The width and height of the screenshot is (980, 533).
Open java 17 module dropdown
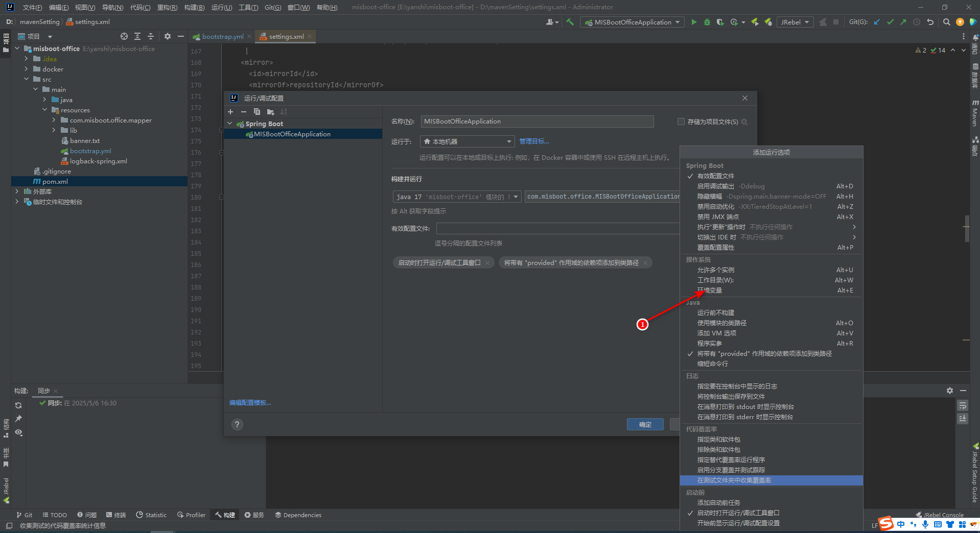(457, 197)
